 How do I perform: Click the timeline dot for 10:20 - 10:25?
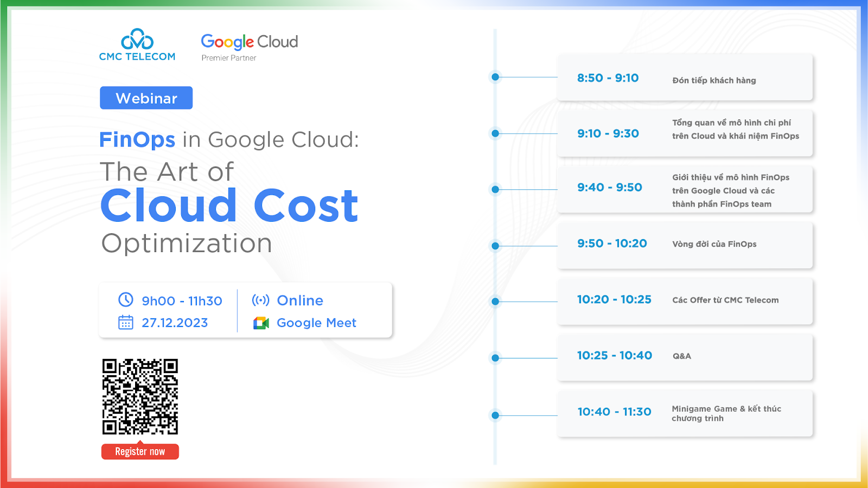tap(495, 301)
